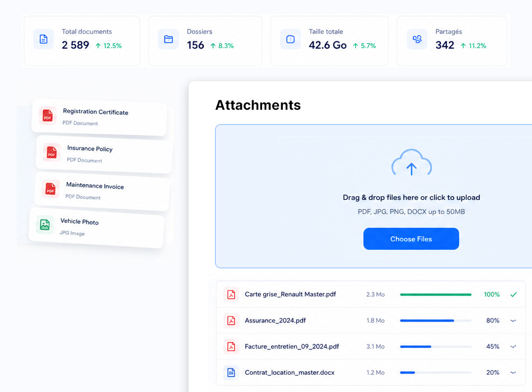
Task: Click the 12.5% growth indicator
Action: click(x=109, y=46)
